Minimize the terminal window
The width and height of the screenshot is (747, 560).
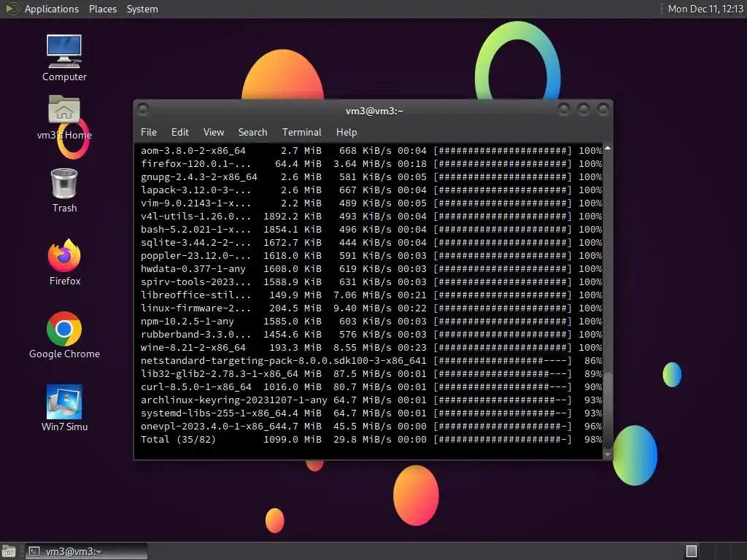point(564,110)
